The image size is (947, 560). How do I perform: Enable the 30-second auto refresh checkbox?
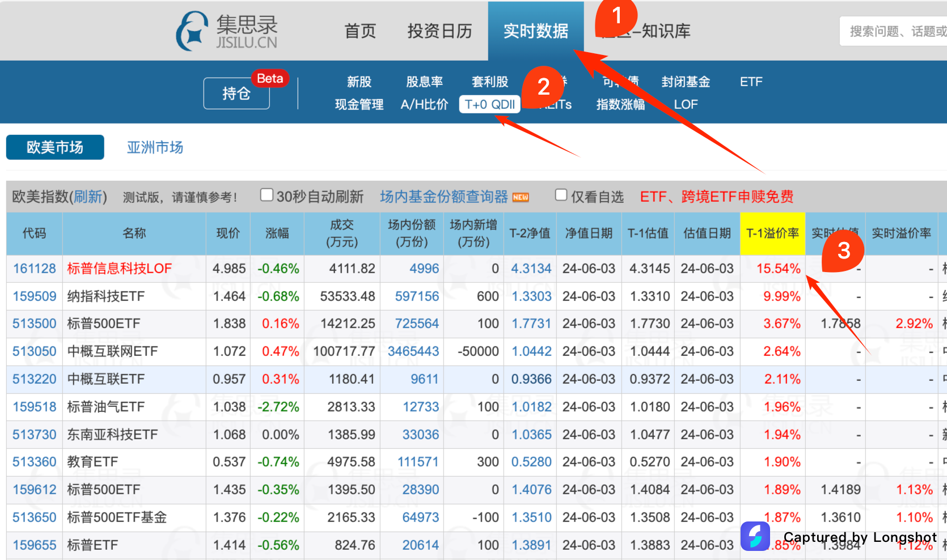[267, 196]
